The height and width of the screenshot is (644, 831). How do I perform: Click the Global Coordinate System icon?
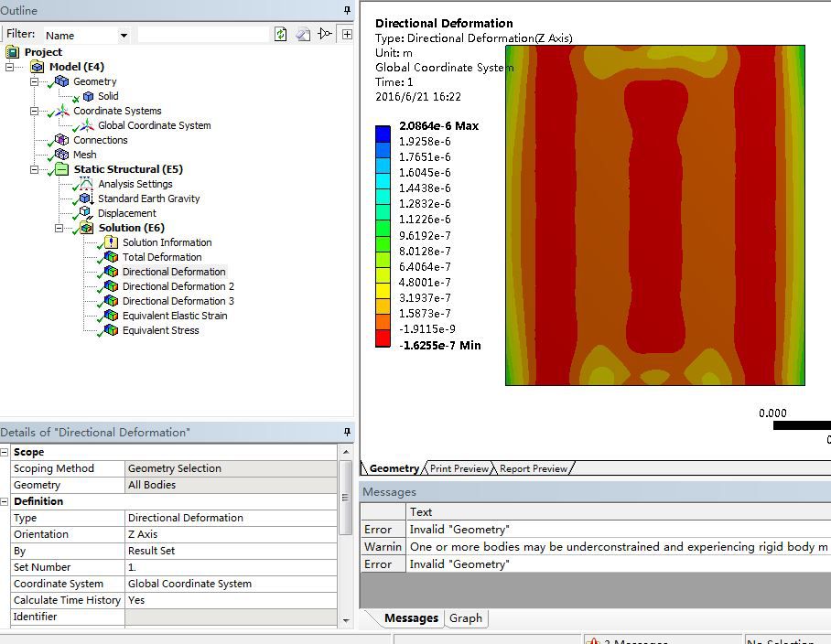coord(87,125)
